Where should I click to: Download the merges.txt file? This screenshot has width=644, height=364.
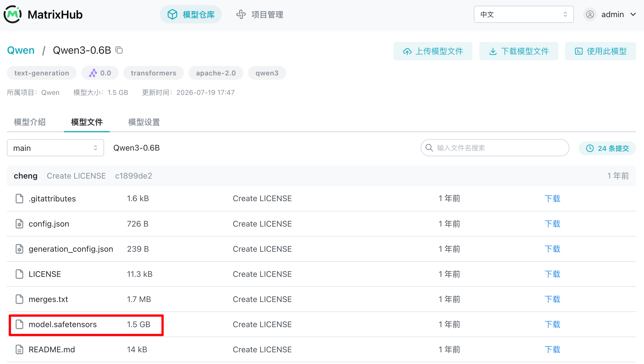[x=552, y=299]
